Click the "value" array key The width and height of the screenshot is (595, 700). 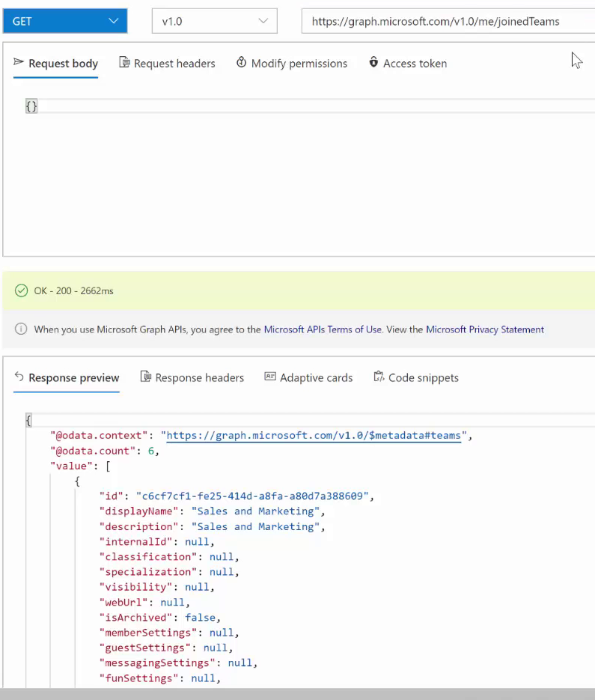[71, 466]
